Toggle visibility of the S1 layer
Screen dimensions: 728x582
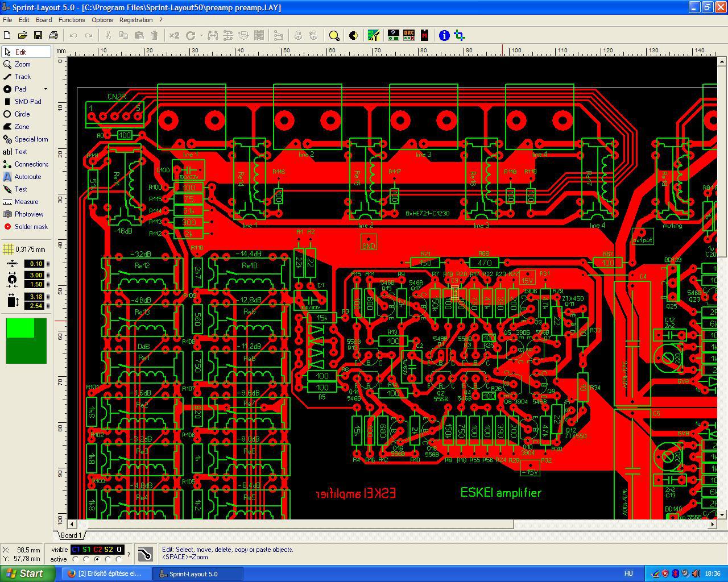86,550
